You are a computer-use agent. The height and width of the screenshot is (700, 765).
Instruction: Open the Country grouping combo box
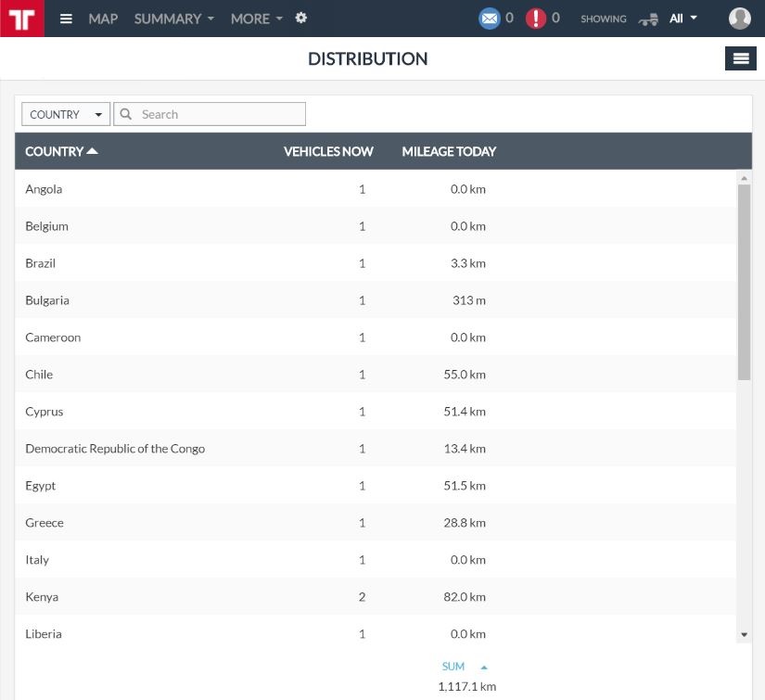click(x=66, y=114)
